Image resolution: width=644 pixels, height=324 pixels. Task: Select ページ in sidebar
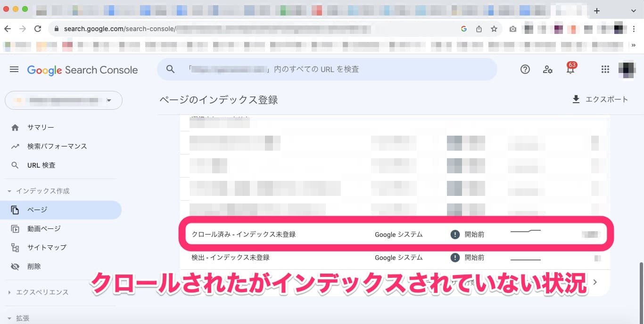click(x=61, y=210)
